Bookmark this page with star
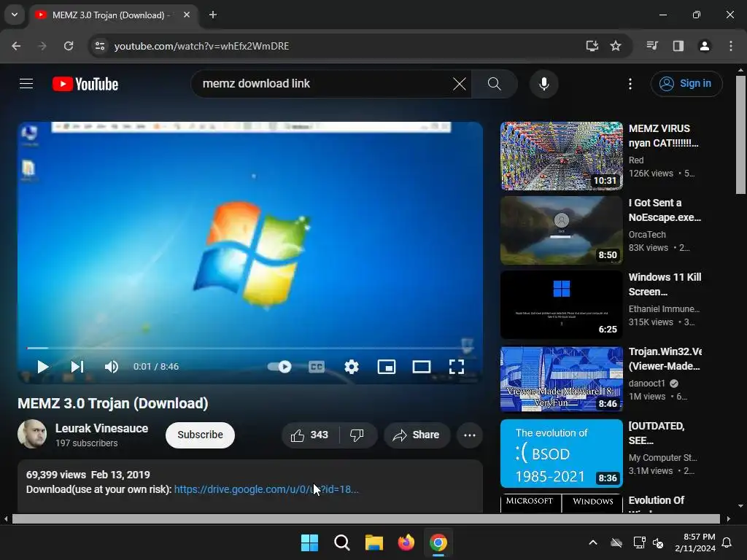Screen dimensions: 747x560 pos(616,46)
